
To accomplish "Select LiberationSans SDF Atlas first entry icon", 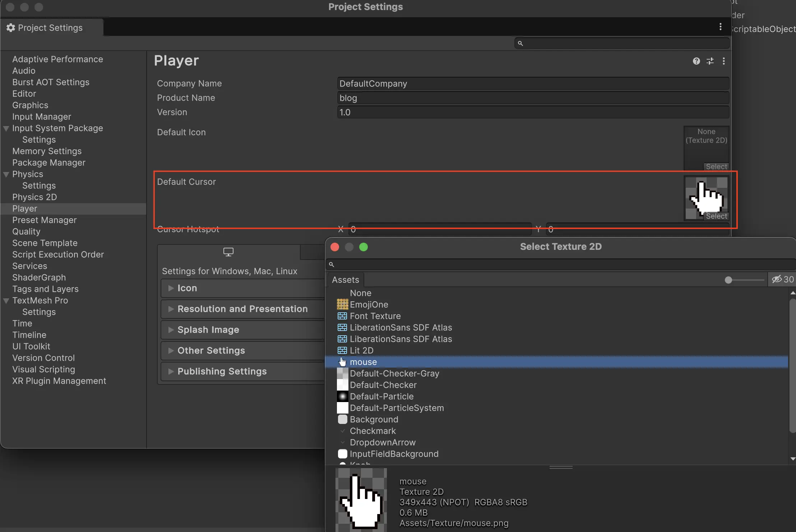I will point(342,327).
